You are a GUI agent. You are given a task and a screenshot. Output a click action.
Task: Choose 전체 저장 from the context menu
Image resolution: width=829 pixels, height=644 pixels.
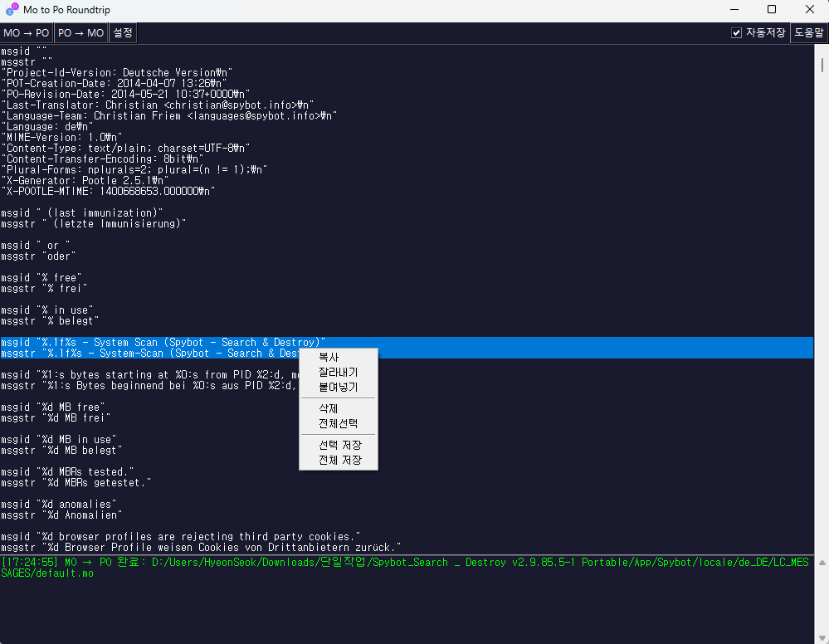click(339, 460)
